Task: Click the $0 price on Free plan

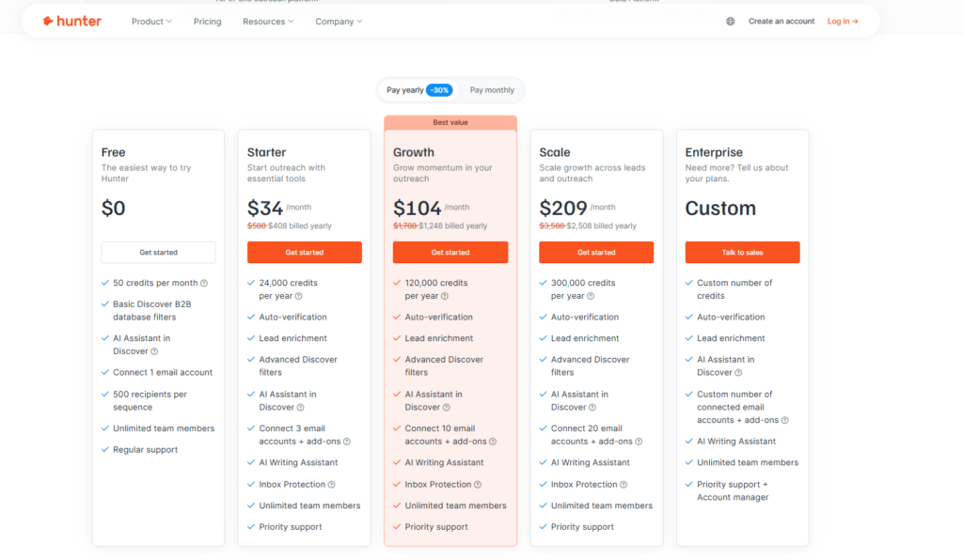Action: (114, 209)
